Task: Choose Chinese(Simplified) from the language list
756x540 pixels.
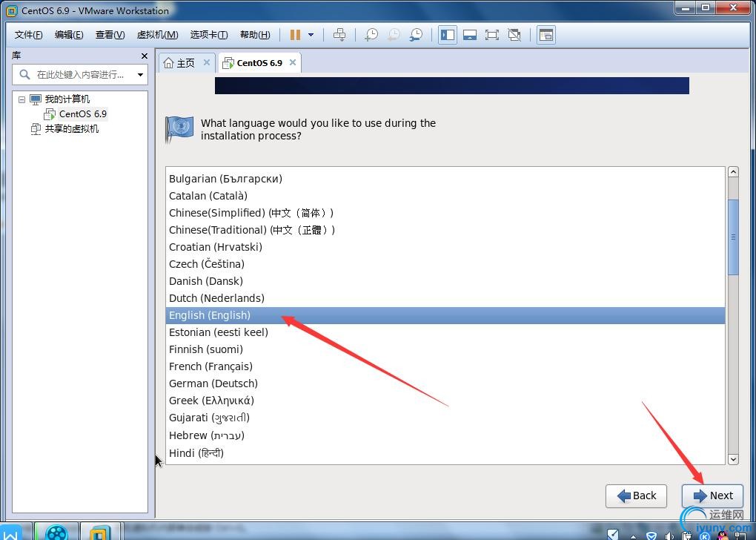Action: tap(445, 213)
